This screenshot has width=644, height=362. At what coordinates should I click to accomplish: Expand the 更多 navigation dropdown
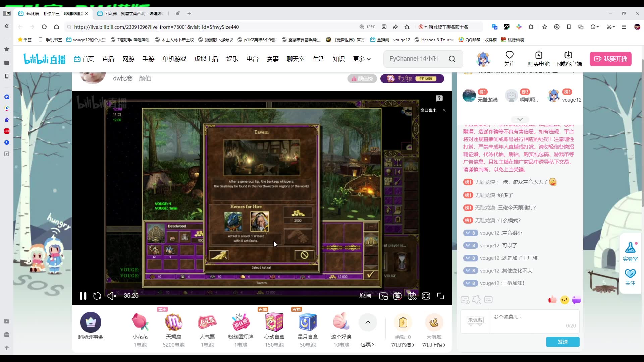click(x=362, y=59)
